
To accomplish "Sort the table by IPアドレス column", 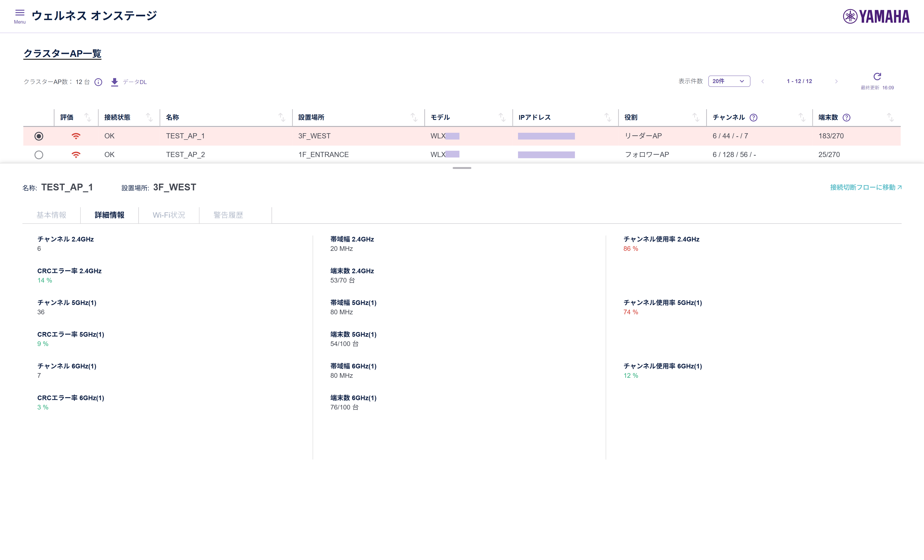I will point(608,117).
